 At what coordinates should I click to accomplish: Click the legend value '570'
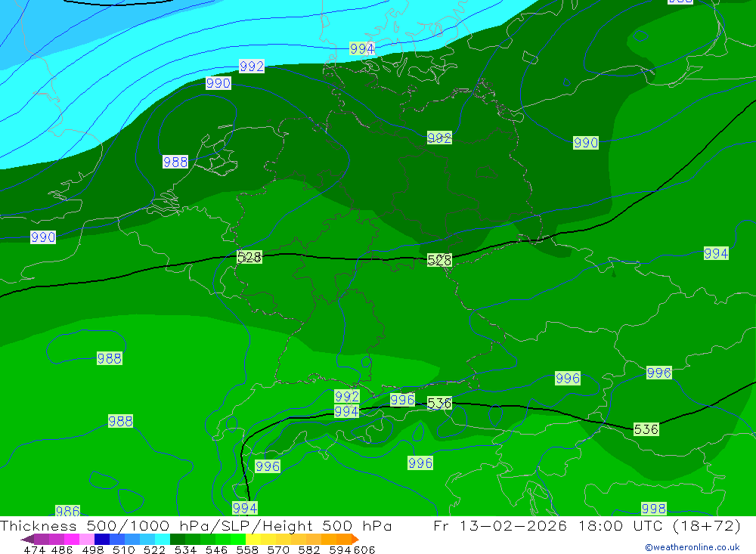coord(277,550)
